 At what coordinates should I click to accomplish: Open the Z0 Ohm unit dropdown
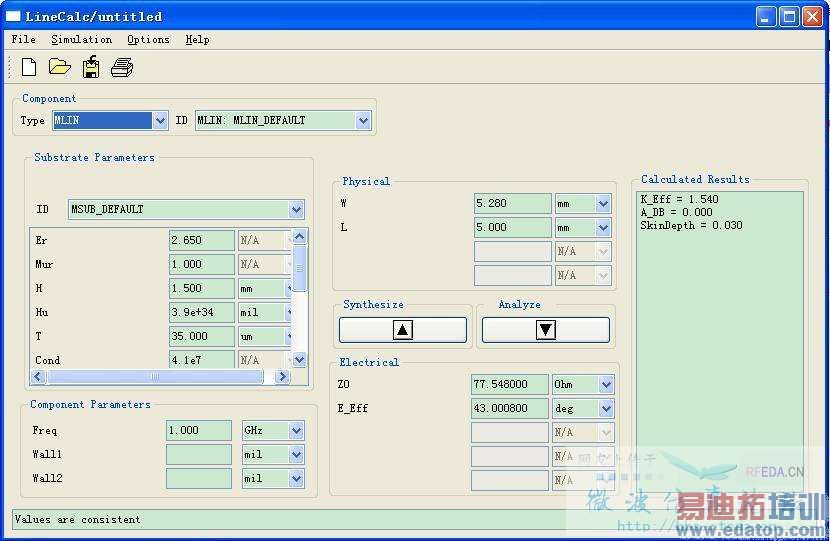coord(605,385)
